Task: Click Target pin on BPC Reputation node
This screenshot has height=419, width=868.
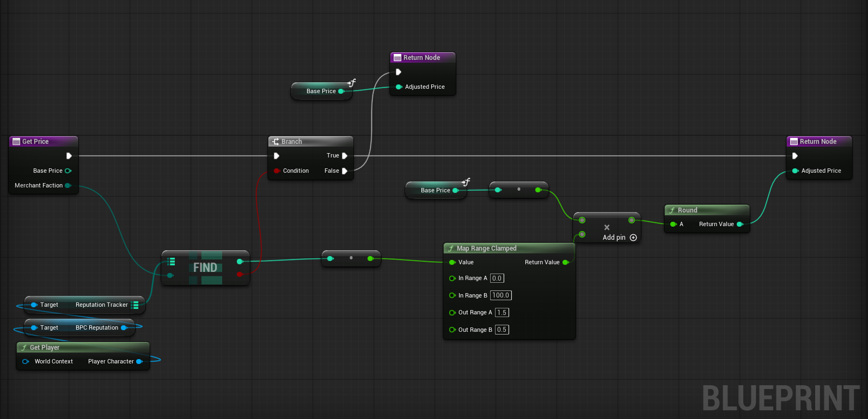Action: (34, 328)
